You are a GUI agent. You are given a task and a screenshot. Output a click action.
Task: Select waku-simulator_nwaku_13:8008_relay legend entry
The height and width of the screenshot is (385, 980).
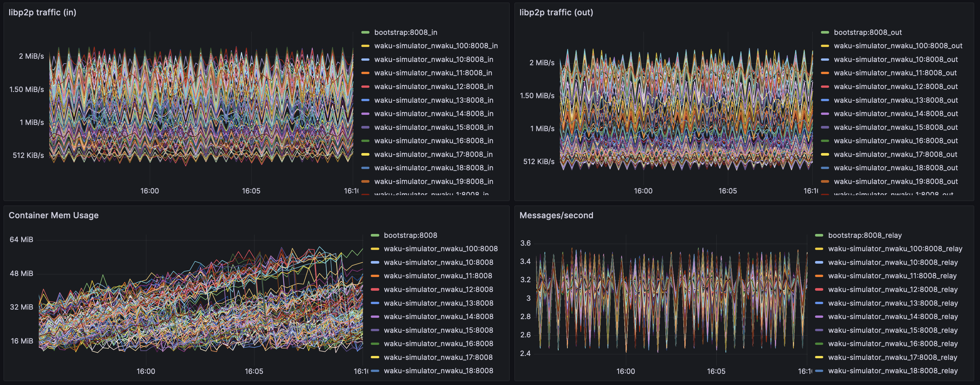[892, 303]
